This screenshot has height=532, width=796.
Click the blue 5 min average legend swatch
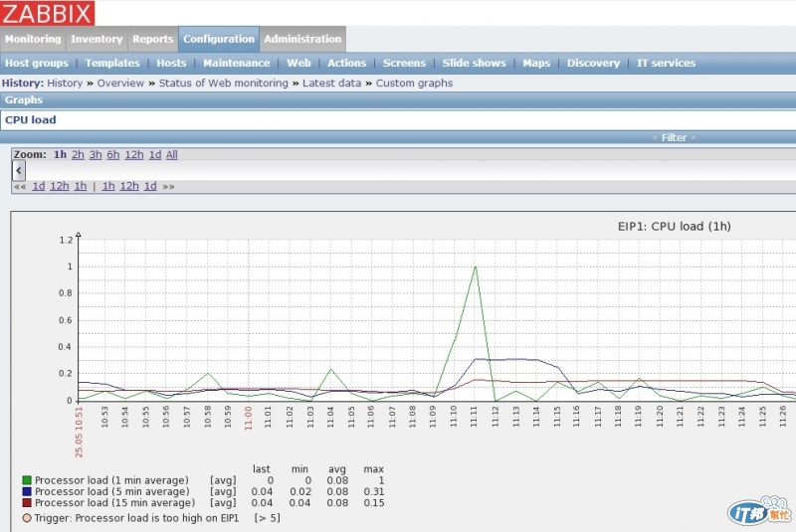pos(27,491)
